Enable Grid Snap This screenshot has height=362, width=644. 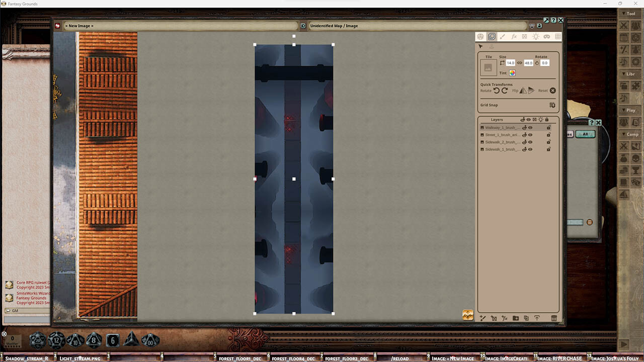click(552, 105)
